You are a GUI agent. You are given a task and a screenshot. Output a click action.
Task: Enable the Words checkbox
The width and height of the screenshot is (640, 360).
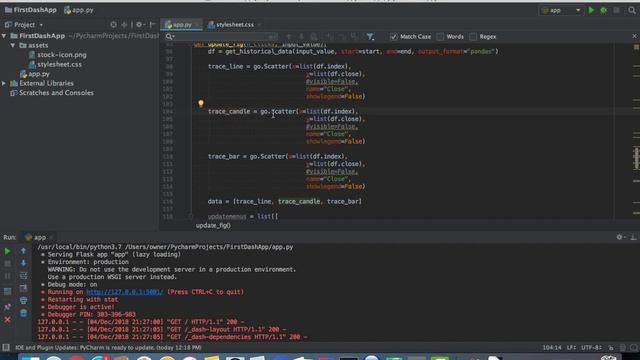pyautogui.click(x=440, y=37)
